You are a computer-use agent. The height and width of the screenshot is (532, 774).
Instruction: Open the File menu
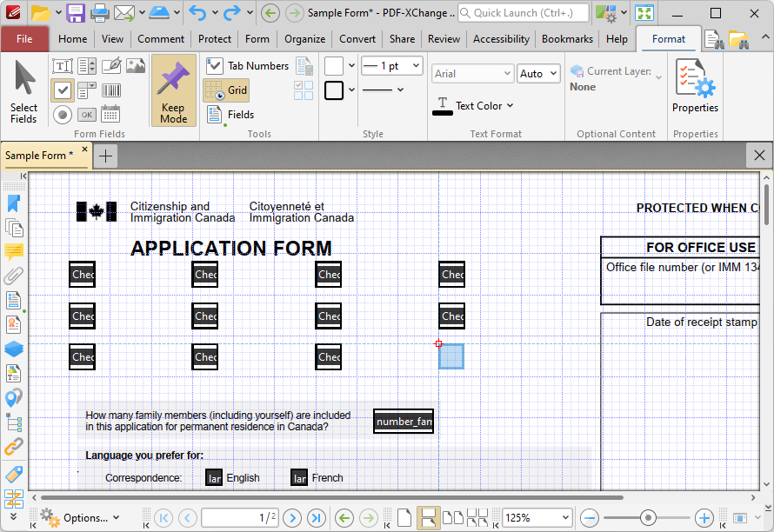click(24, 39)
